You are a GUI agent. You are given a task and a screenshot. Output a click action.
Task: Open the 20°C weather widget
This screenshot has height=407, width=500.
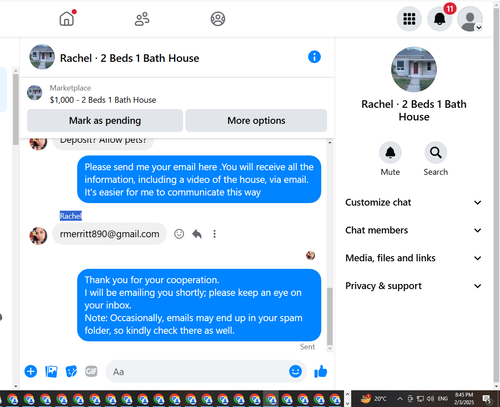click(374, 399)
